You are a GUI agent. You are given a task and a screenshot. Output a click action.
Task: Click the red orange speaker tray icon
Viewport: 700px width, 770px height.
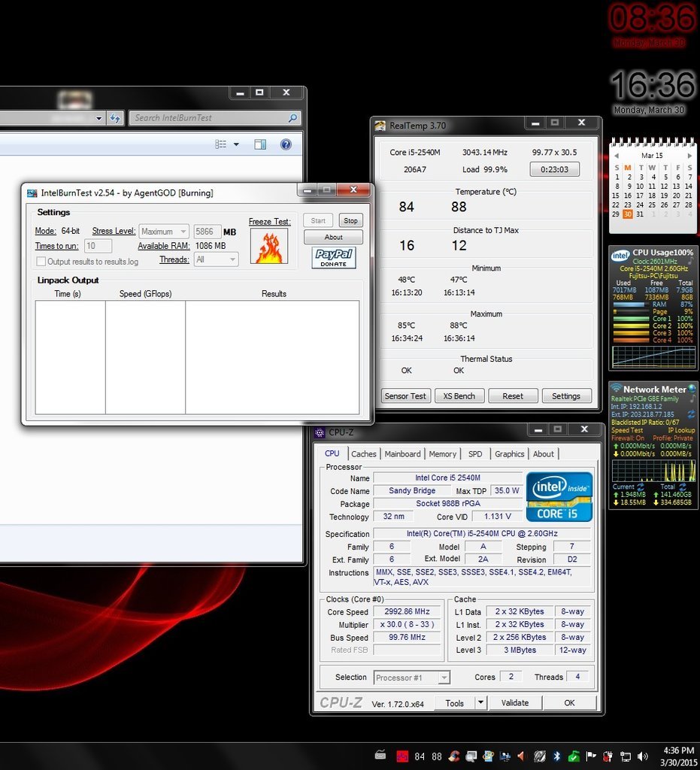pyautogui.click(x=521, y=756)
